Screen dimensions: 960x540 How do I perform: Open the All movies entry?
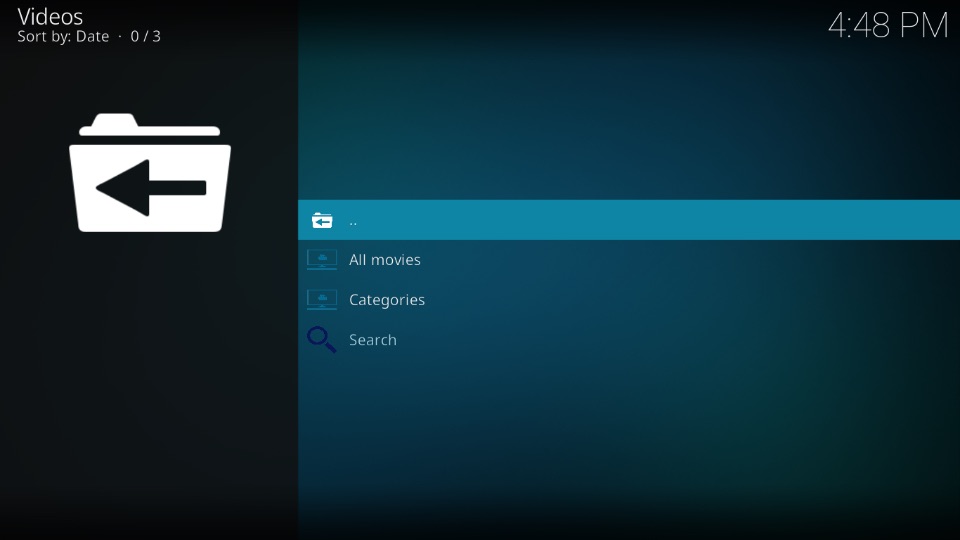coord(385,260)
